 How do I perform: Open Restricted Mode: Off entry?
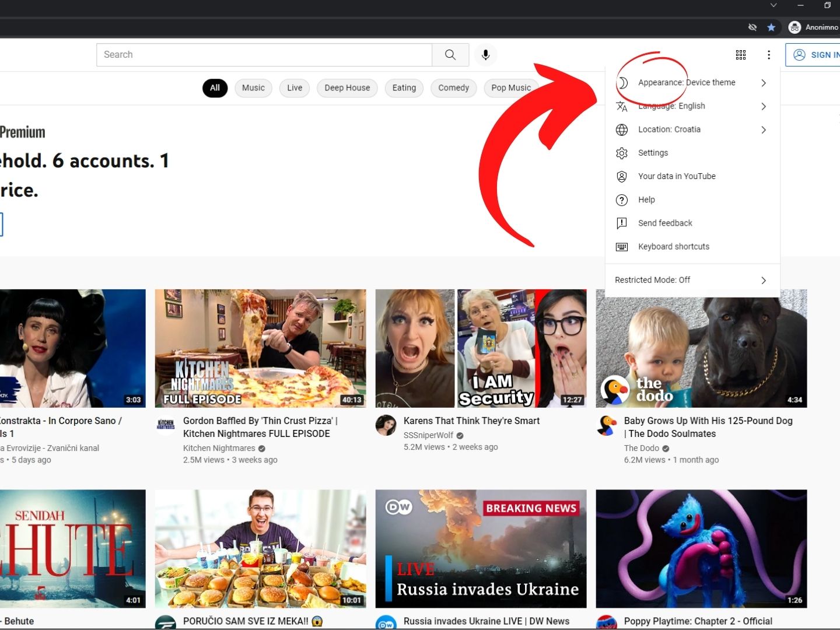[x=692, y=280]
